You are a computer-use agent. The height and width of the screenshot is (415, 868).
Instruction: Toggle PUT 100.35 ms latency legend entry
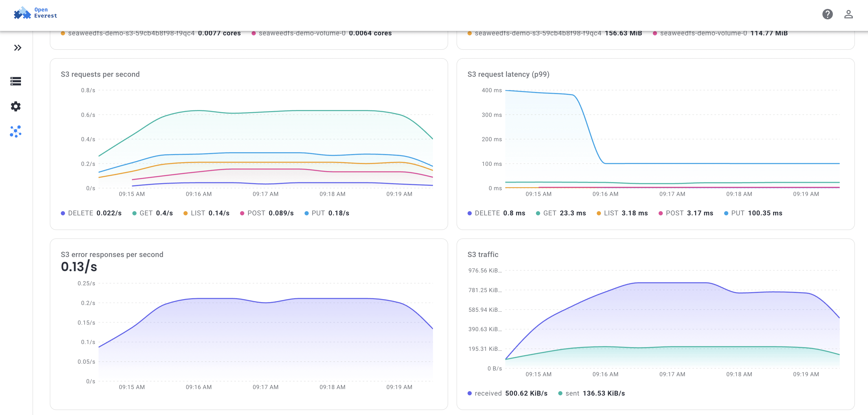coord(753,213)
